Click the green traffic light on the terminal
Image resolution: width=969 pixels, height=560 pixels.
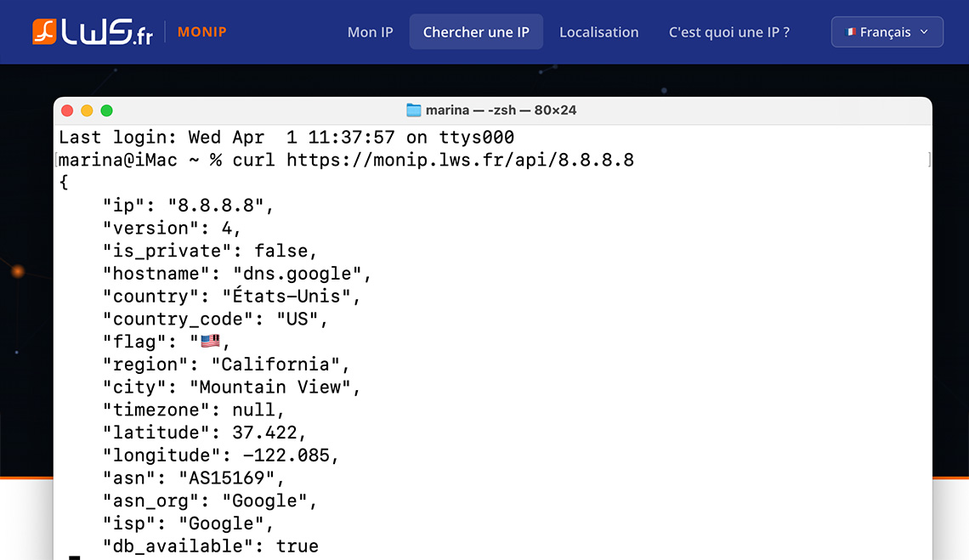point(106,110)
